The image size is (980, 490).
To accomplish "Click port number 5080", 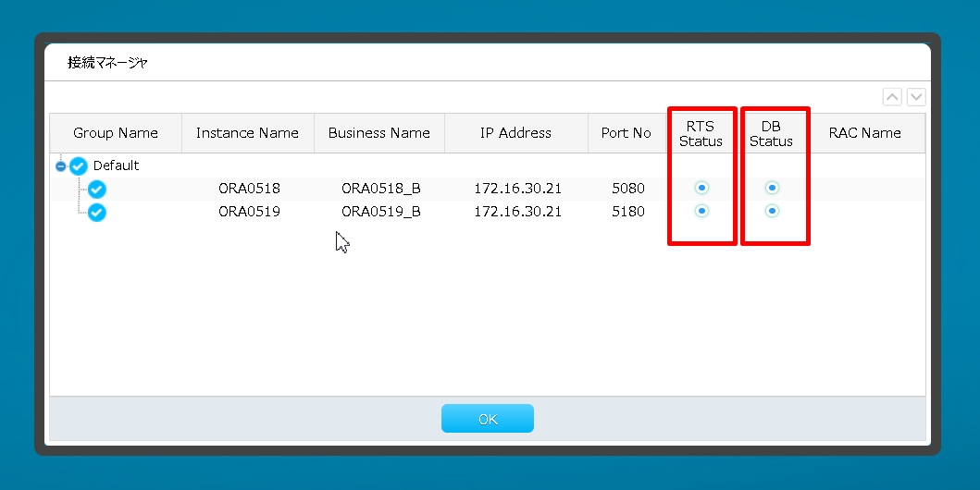I will 628,189.
